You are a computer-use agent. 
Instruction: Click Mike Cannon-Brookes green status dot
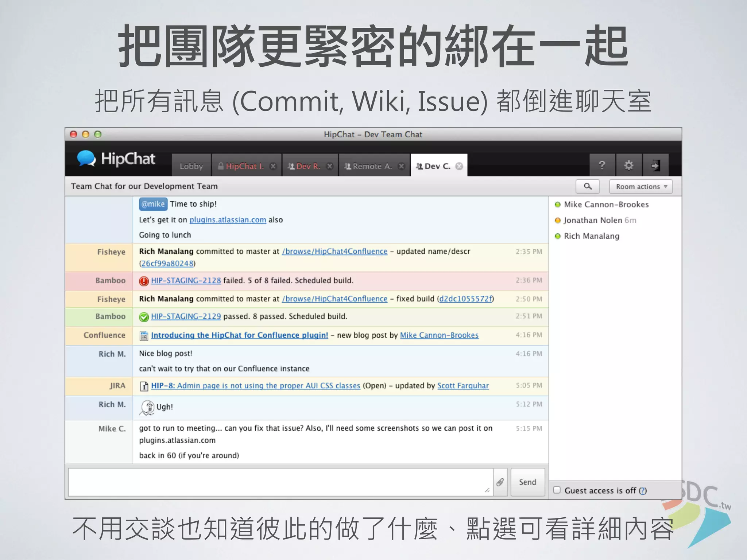pyautogui.click(x=557, y=205)
